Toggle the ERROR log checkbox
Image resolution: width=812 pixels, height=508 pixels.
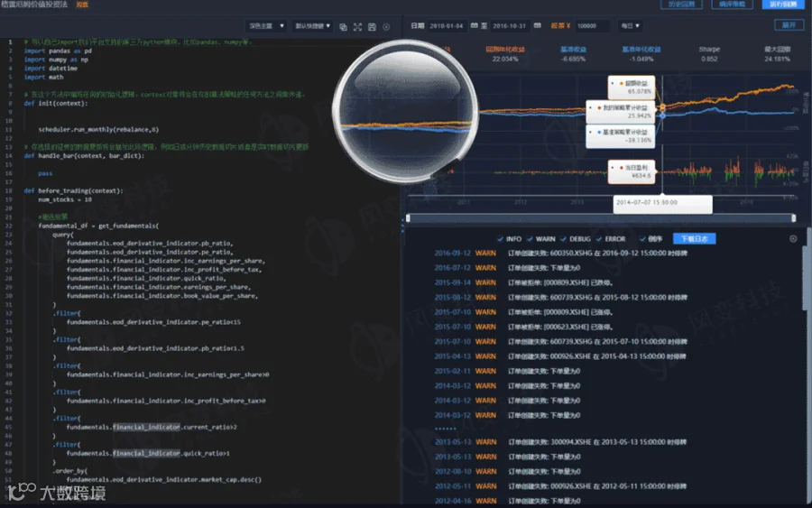[599, 239]
